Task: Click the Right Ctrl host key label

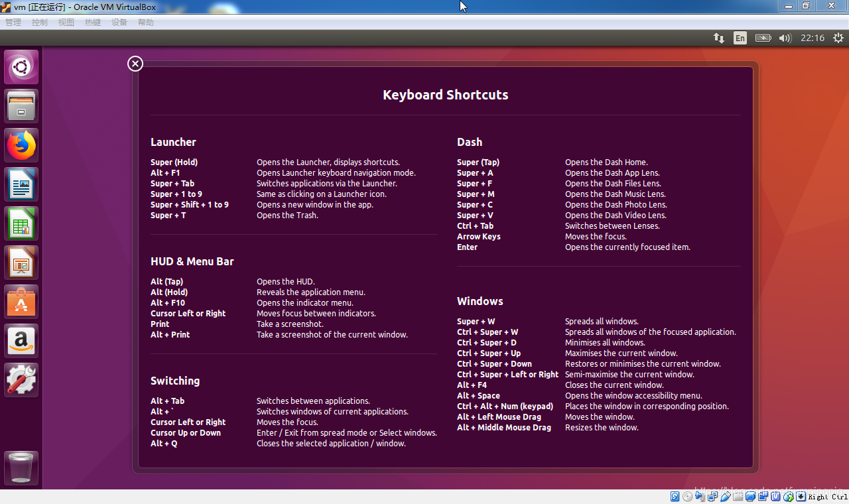Action: coord(828,497)
